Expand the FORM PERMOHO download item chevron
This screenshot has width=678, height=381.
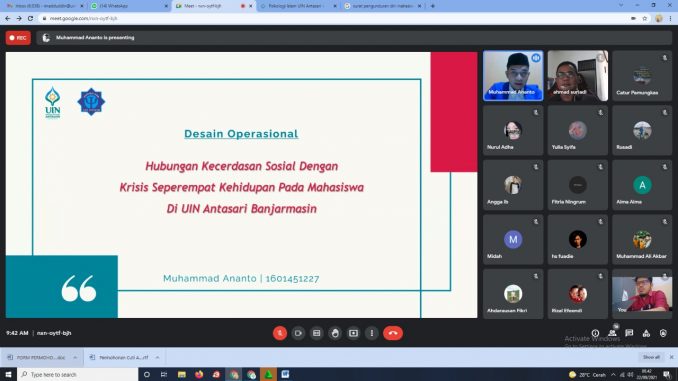(75, 358)
